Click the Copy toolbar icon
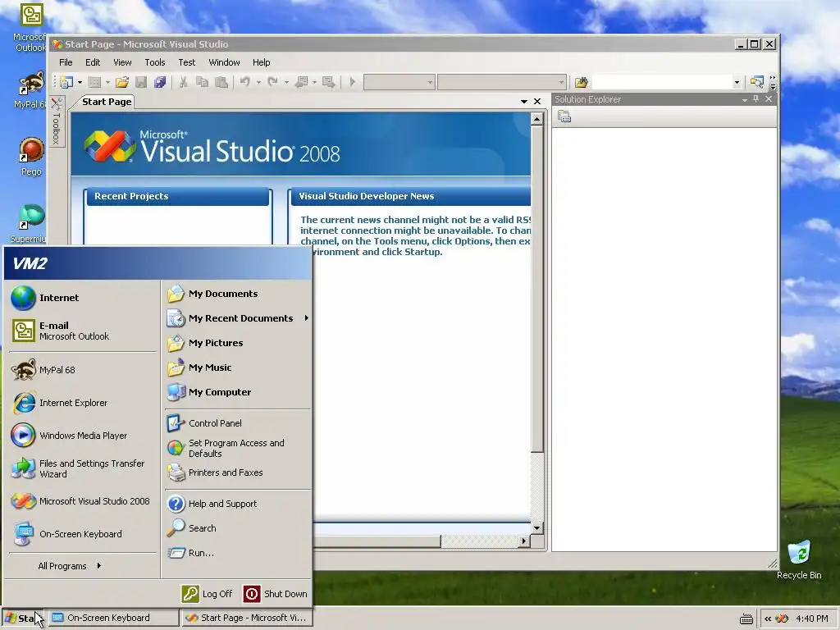Image resolution: width=840 pixels, height=630 pixels. [202, 82]
